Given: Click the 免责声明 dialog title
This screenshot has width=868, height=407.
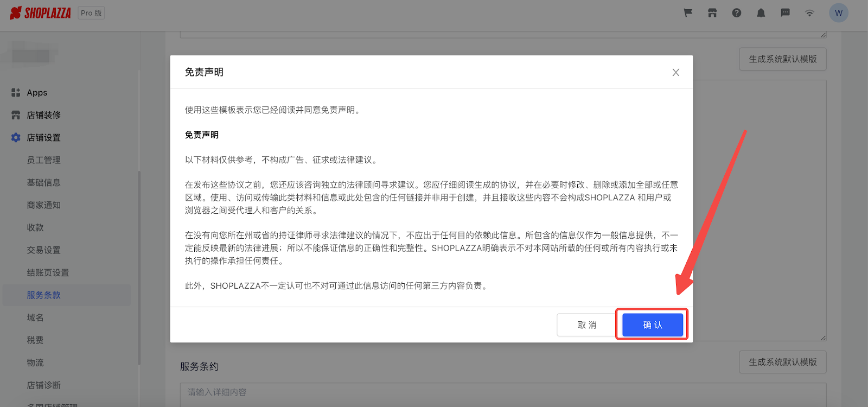Looking at the screenshot, I should [x=204, y=72].
